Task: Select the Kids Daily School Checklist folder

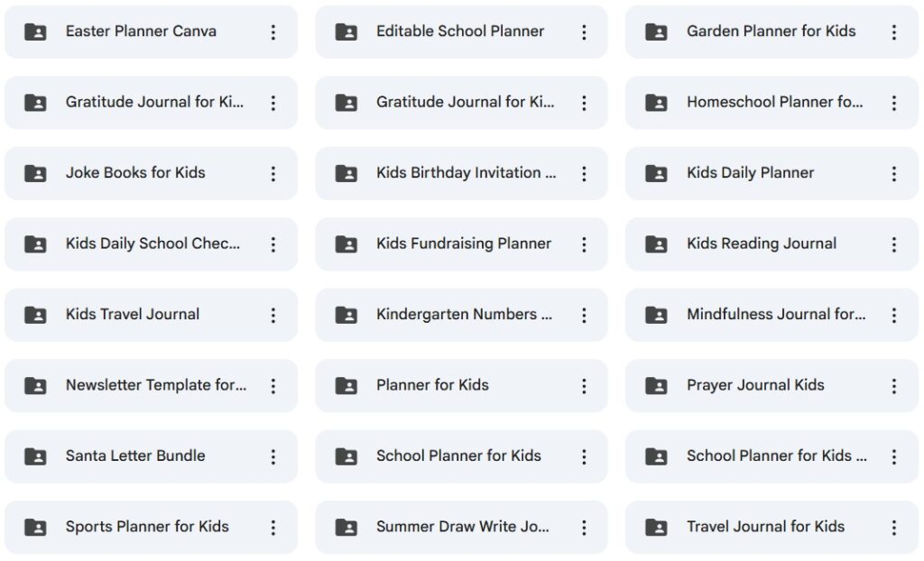Action: pyautogui.click(x=152, y=244)
